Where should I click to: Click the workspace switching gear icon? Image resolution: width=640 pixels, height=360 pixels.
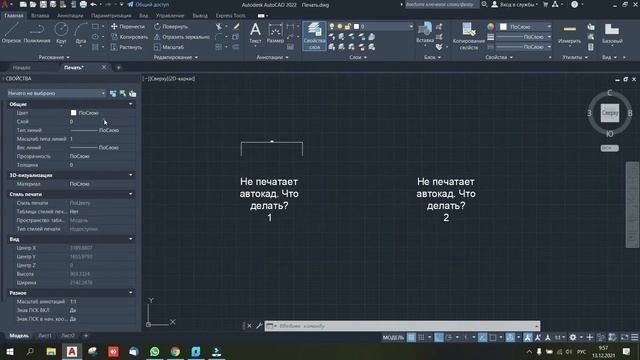(573, 338)
